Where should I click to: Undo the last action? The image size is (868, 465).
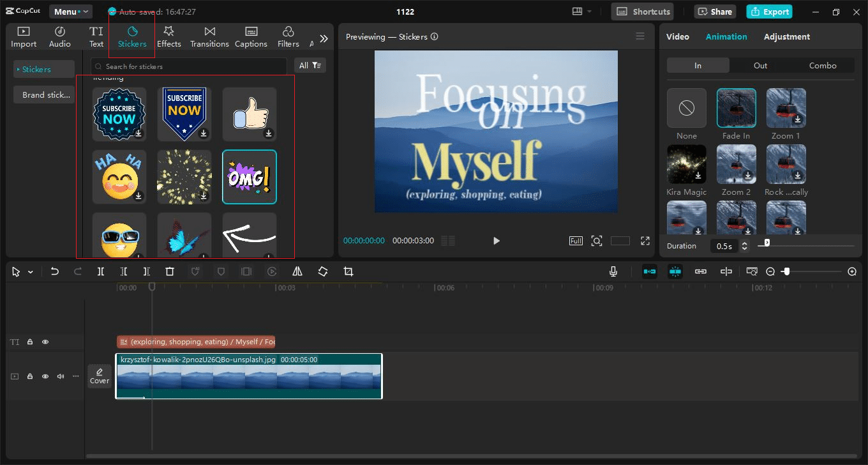[x=54, y=271]
